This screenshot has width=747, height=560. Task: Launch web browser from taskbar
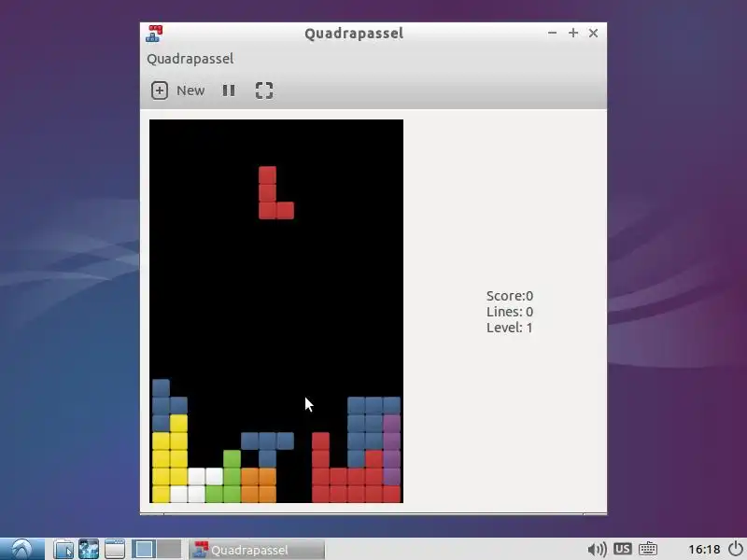pyautogui.click(x=89, y=549)
